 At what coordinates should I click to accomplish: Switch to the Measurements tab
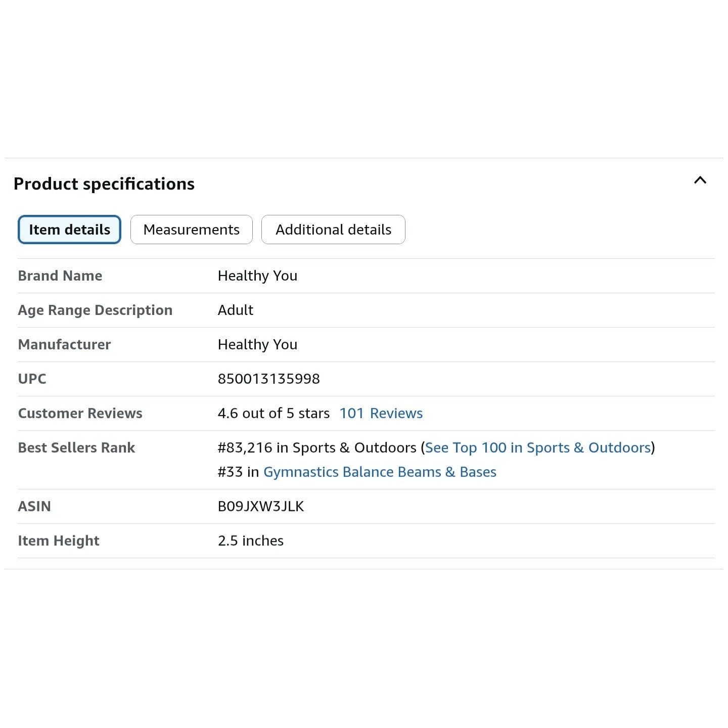(192, 230)
